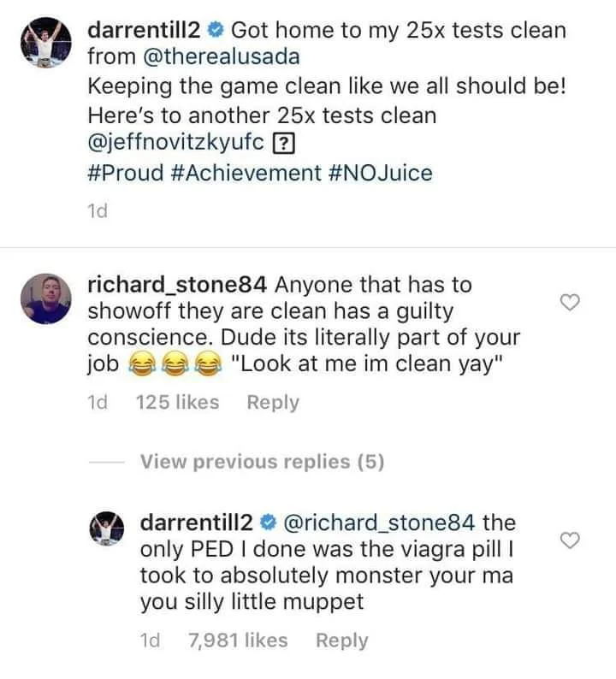The height and width of the screenshot is (679, 616).
Task: Open the @richard_stone84 mention in the reply
Action: (380, 521)
